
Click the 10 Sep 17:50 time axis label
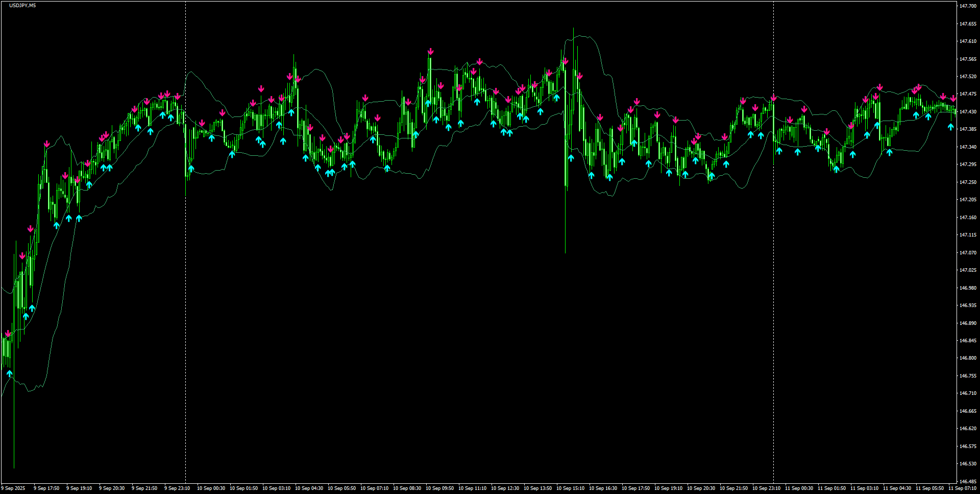click(x=636, y=488)
